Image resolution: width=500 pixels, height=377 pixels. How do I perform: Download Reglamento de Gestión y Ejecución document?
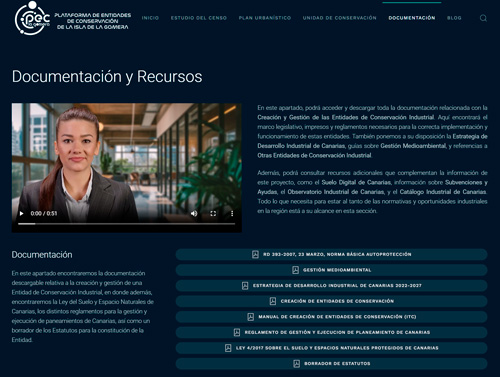(331, 332)
